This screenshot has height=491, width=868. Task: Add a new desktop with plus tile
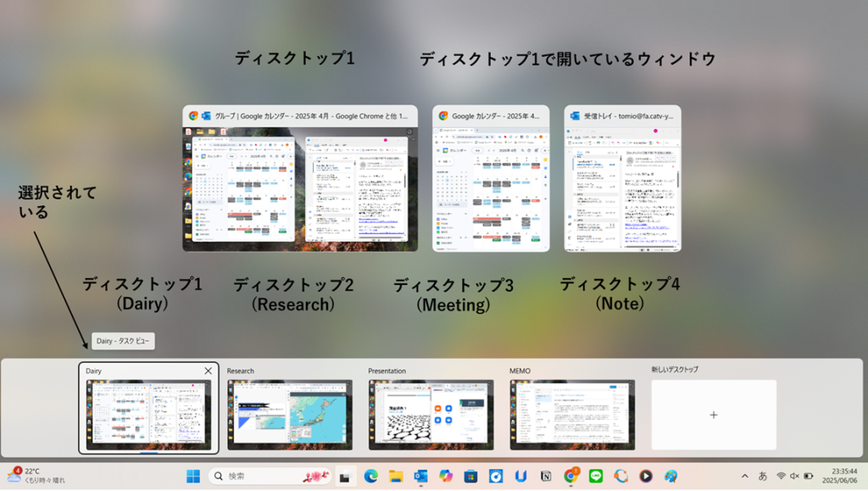click(x=714, y=415)
